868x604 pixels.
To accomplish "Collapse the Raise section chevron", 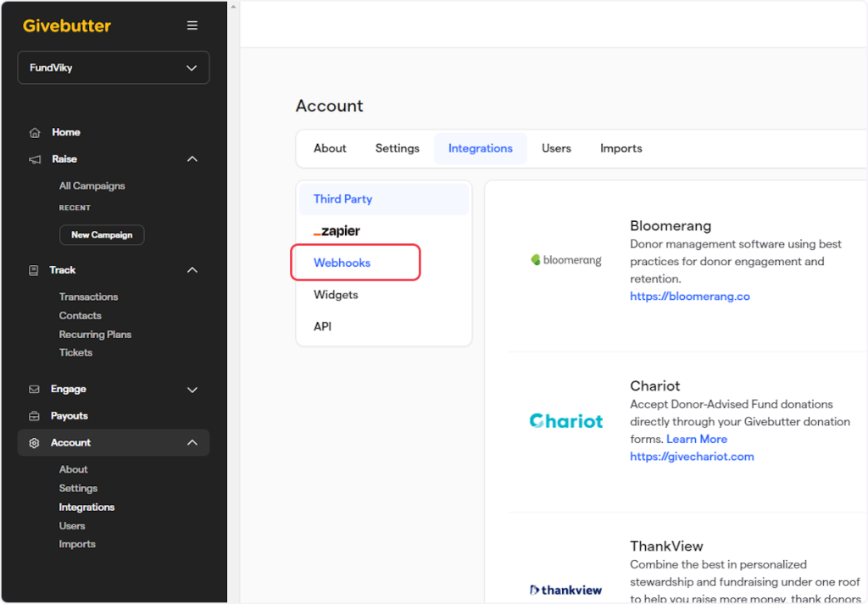I will coord(192,159).
